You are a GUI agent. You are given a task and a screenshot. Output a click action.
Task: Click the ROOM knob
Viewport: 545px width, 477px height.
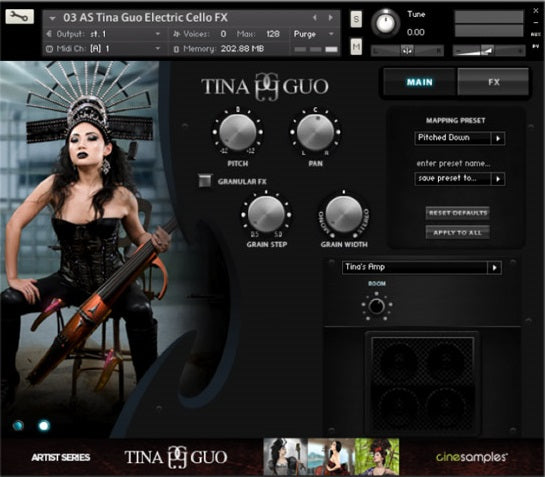click(376, 306)
